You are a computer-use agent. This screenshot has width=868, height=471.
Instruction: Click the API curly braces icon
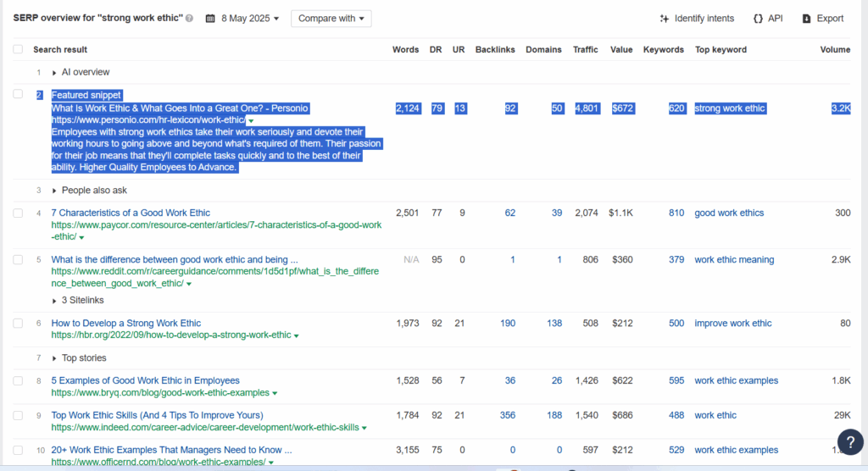(758, 19)
